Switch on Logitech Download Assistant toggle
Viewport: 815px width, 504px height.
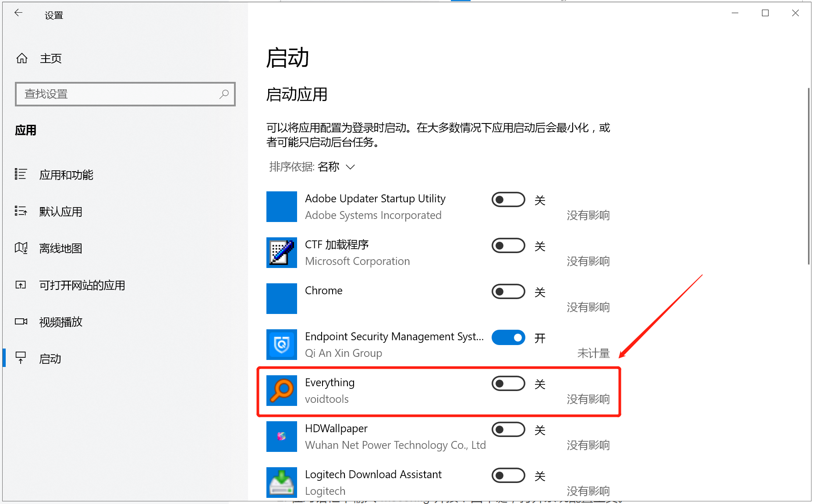[x=508, y=476]
